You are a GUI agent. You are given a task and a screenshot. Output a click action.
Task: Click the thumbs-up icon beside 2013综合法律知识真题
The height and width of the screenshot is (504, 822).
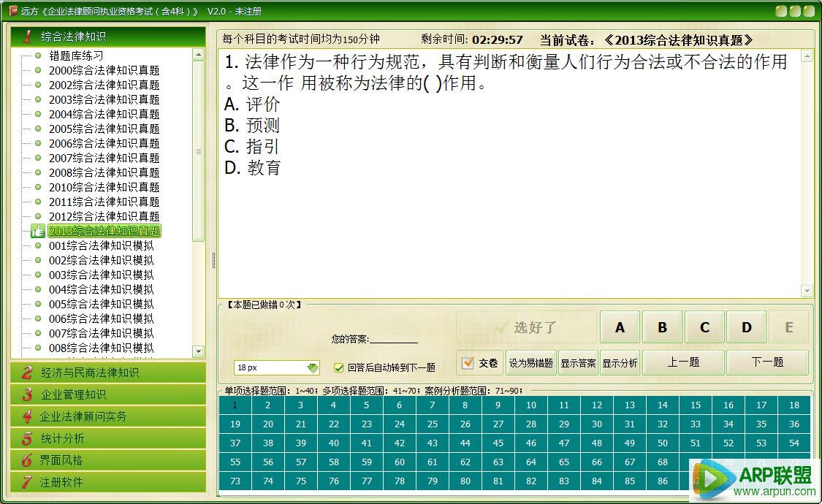(38, 231)
